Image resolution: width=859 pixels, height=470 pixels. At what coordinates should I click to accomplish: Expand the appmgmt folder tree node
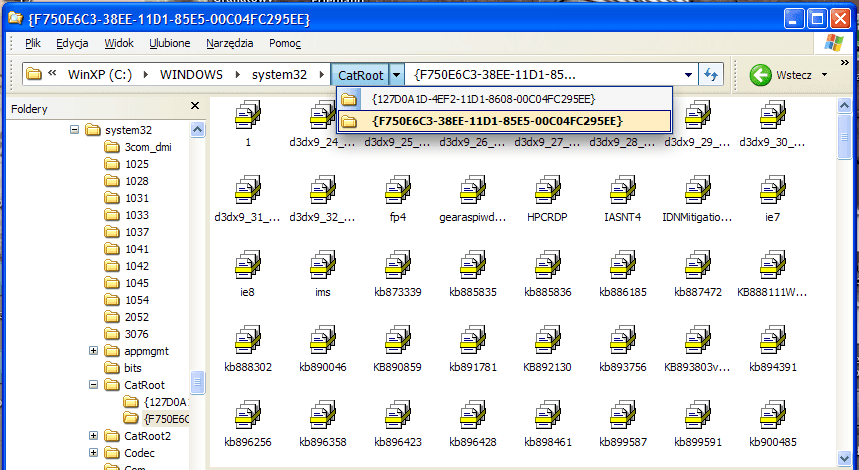point(94,351)
